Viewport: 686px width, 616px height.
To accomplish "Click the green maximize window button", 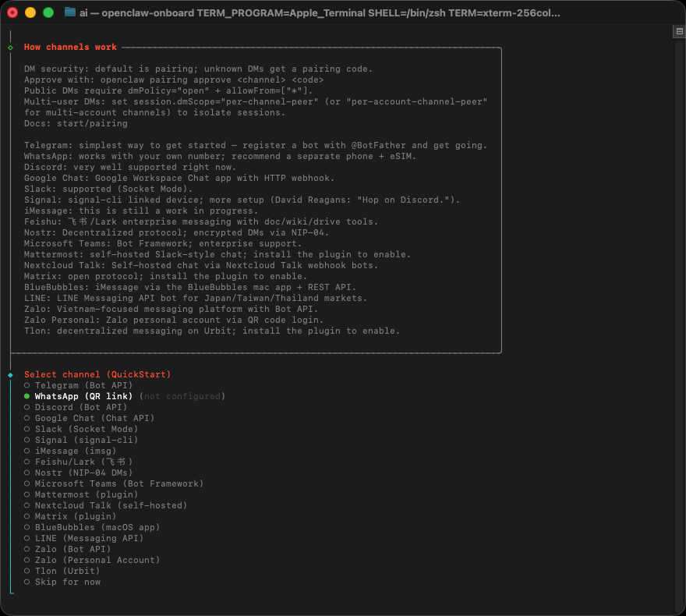I will [48, 12].
